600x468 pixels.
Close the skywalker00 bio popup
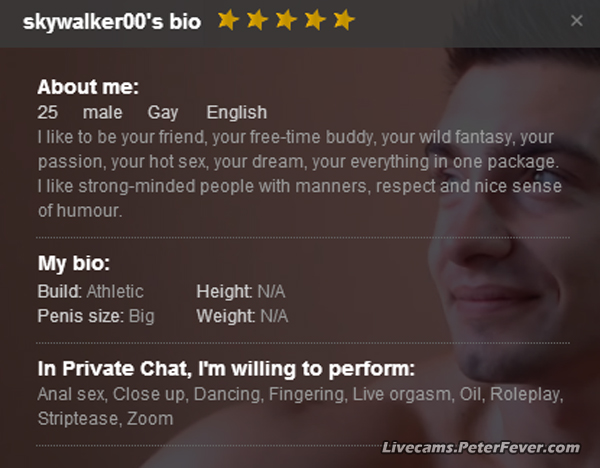(577, 20)
